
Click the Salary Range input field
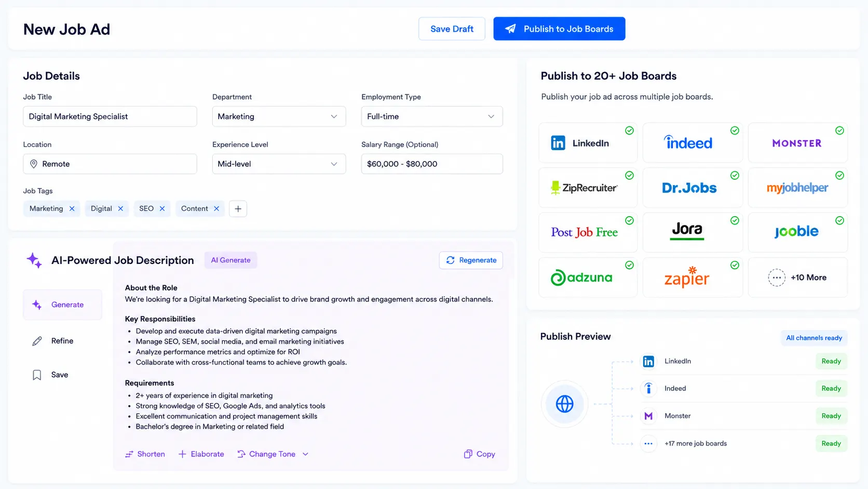[x=432, y=164]
